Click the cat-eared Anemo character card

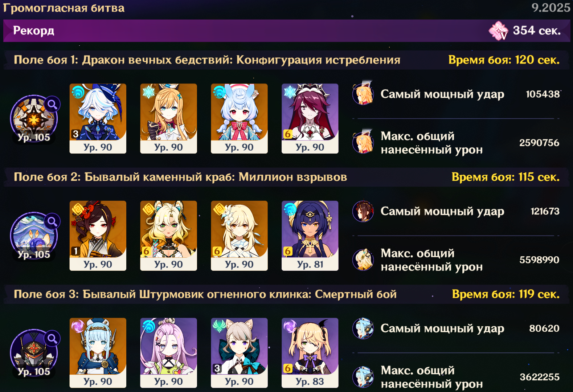pyautogui.click(x=239, y=353)
